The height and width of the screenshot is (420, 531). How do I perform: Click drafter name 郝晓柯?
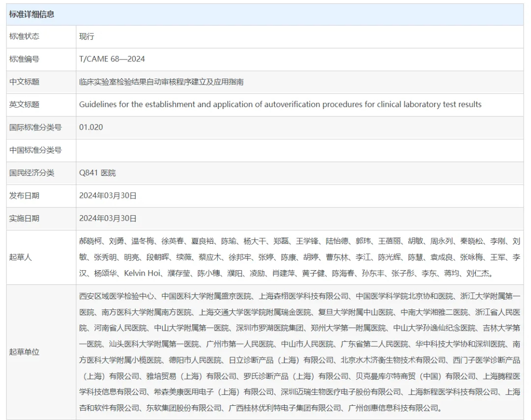click(x=90, y=241)
